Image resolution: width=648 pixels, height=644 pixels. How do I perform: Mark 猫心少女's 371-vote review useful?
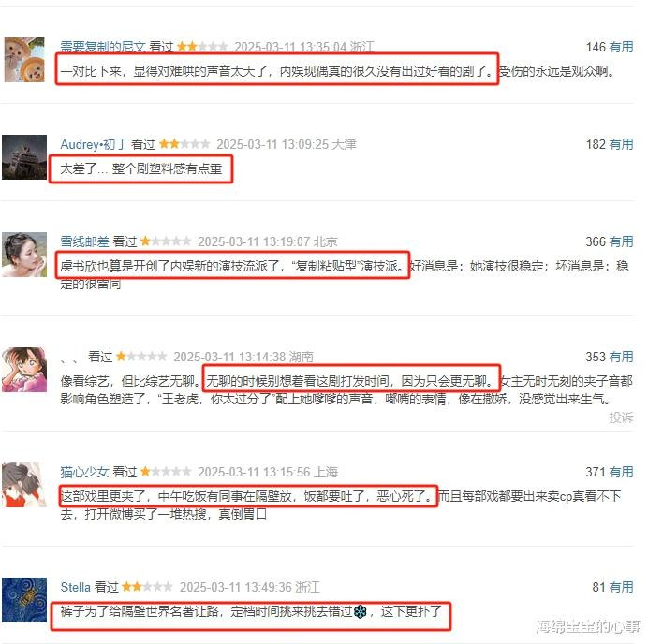point(621,472)
